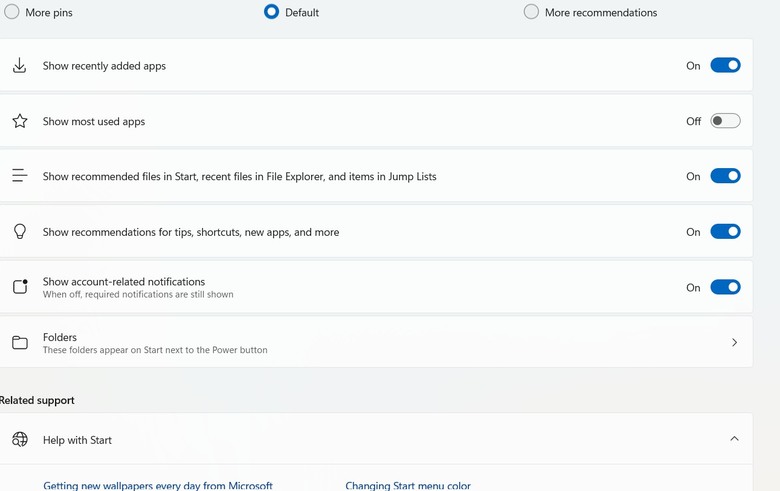780x491 pixels.
Task: Click the download icon beside recently added apps
Action: tap(19, 65)
